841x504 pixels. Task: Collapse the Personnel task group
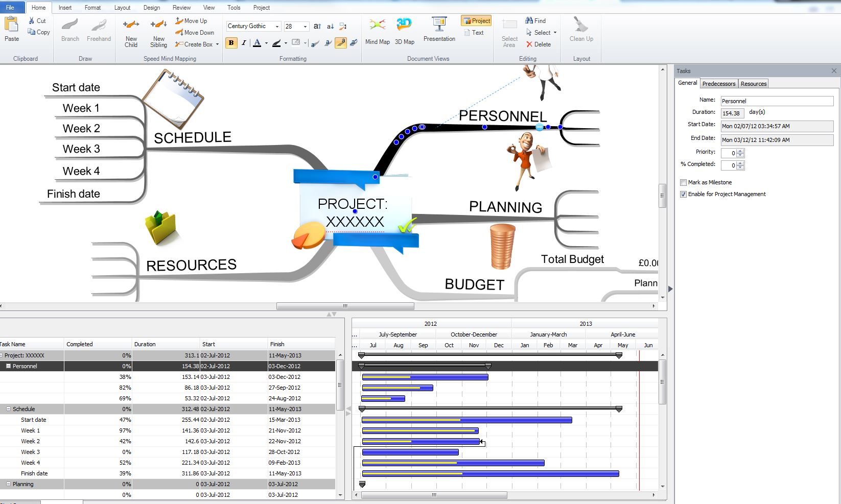(8, 366)
